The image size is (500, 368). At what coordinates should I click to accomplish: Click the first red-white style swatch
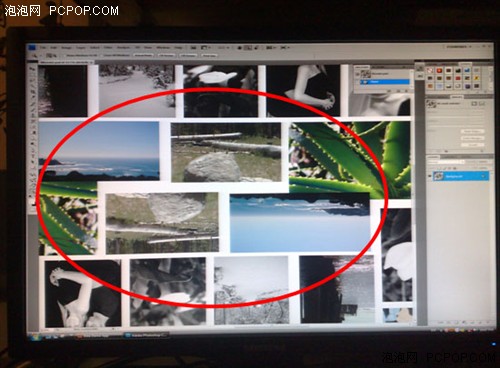coord(430,70)
